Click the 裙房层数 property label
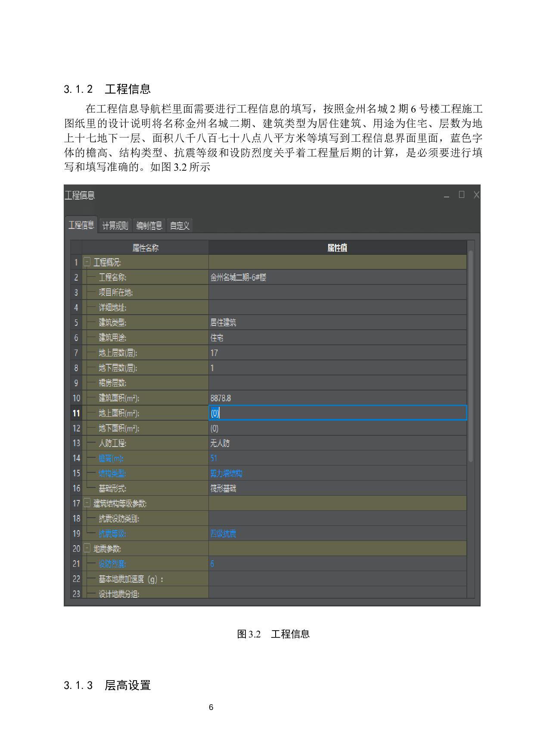This screenshot has height=756, width=534. [x=112, y=383]
